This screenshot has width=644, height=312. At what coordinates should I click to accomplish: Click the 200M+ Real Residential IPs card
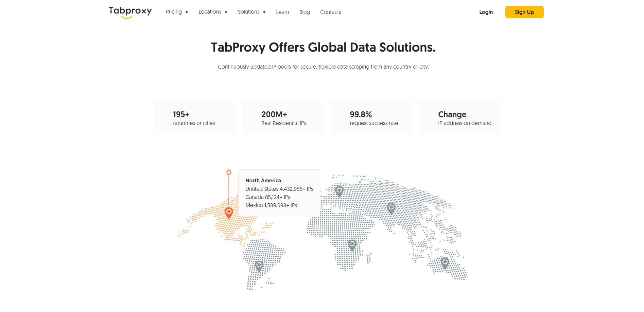(x=283, y=117)
